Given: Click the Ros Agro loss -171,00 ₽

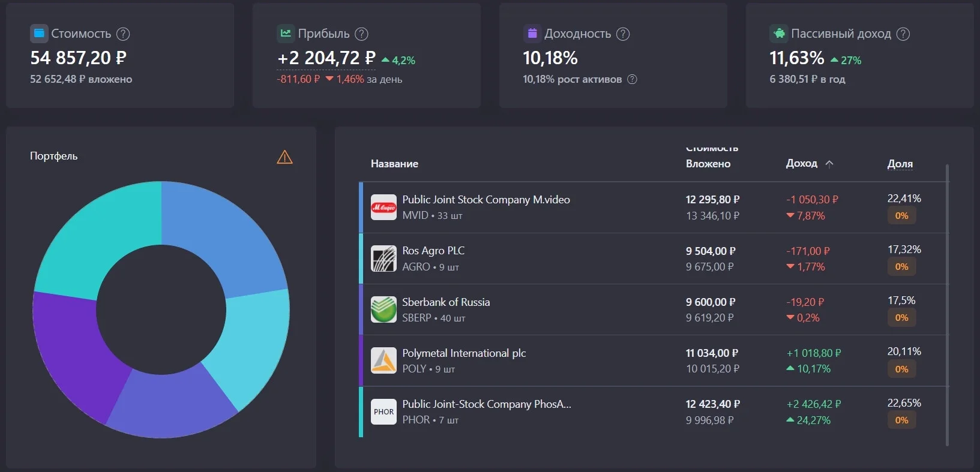Looking at the screenshot, I should point(808,251).
